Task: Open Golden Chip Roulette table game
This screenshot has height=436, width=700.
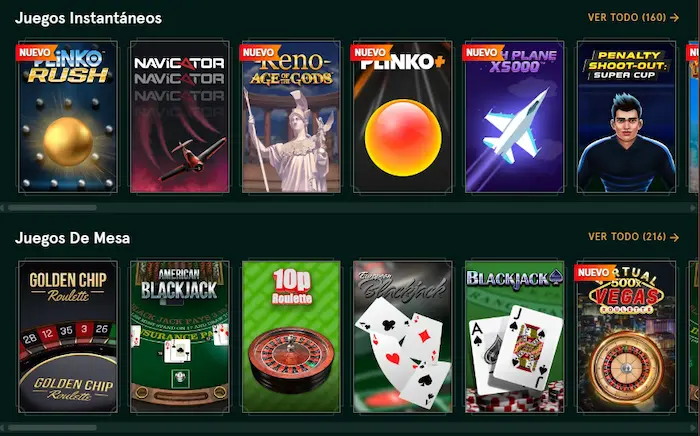Action: click(68, 337)
